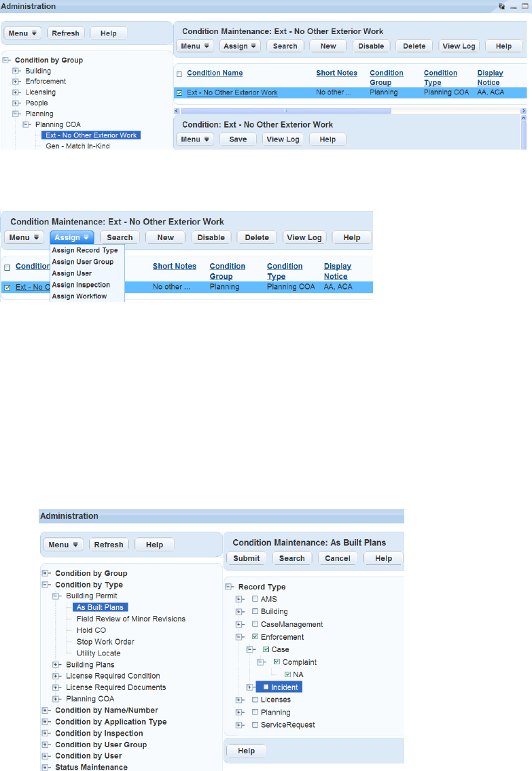This screenshot has height=771, width=532.
Task: Click the Administration title bar icon beside minimize
Action: point(501,6)
